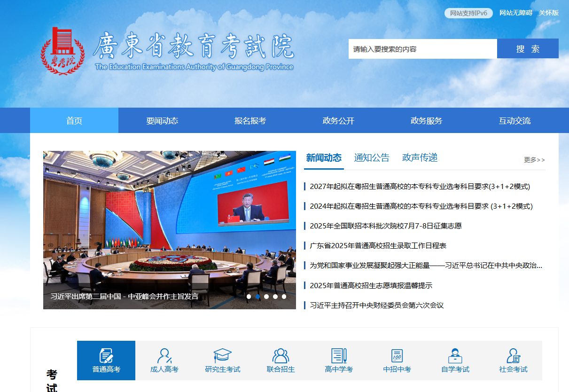Screen dimensions: 569x392
Task: Jump to the fourth carousel slide dot
Action: click(275, 296)
